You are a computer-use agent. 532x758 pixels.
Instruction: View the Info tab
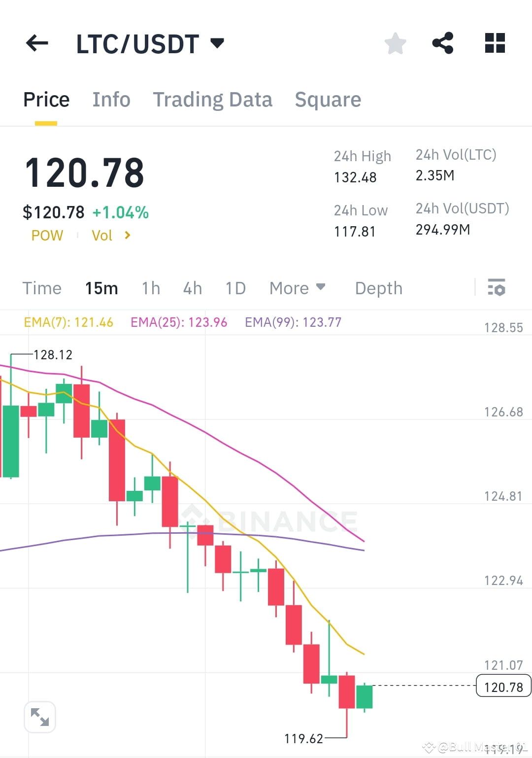click(x=111, y=100)
